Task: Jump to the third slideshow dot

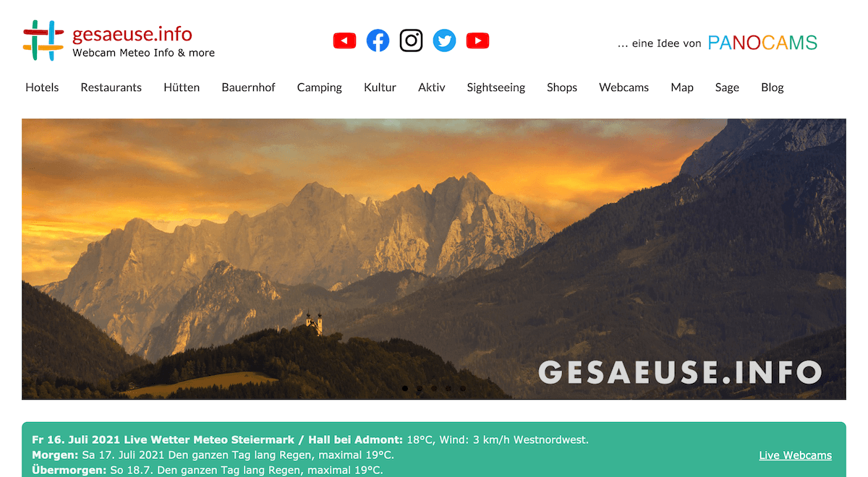Action: tap(434, 389)
